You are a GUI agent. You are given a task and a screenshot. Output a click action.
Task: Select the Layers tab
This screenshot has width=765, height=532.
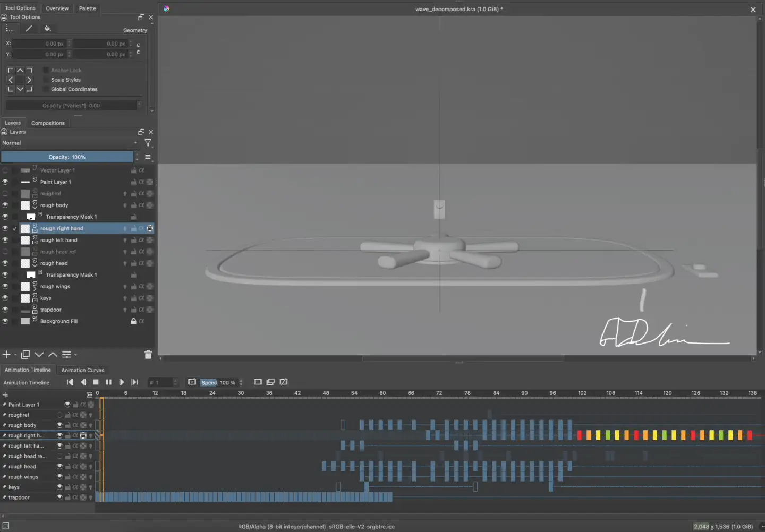click(13, 123)
